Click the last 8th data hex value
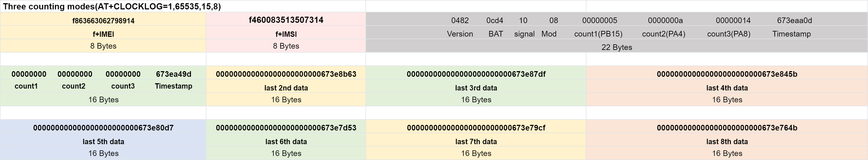868x160 pixels. point(727,128)
